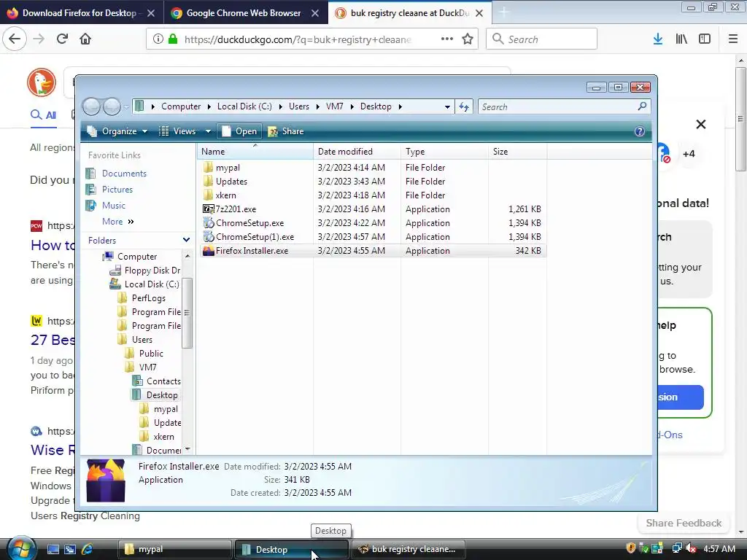This screenshot has height=560, width=747.
Task: Bookmark this page with star icon
Action: (x=468, y=39)
